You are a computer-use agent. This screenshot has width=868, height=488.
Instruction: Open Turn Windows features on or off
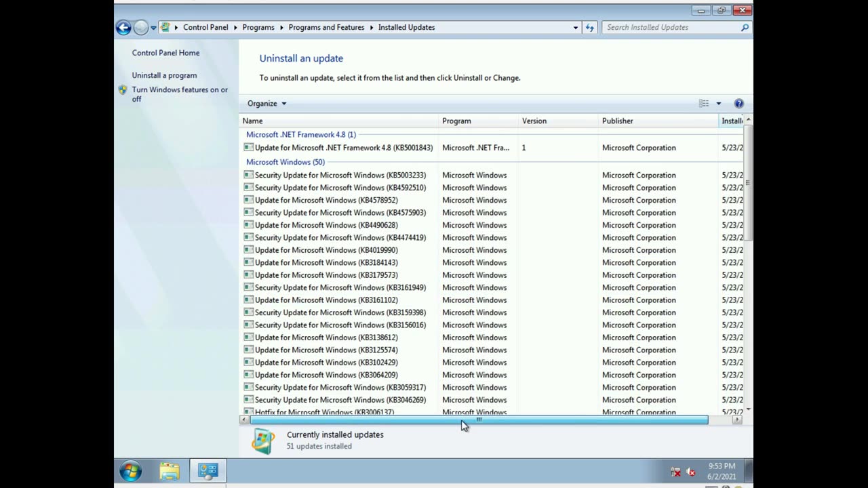point(180,94)
